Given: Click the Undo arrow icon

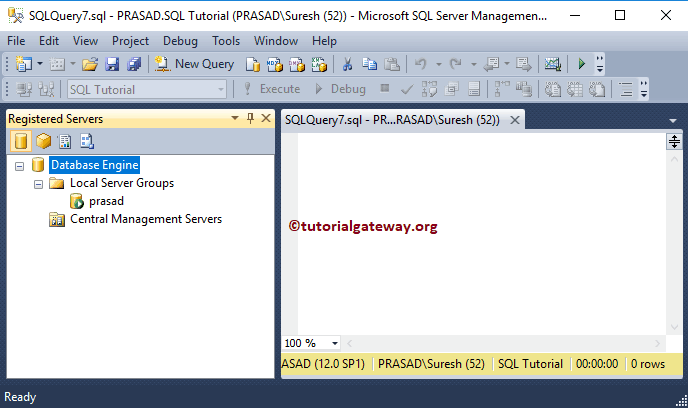Looking at the screenshot, I should [x=421, y=64].
